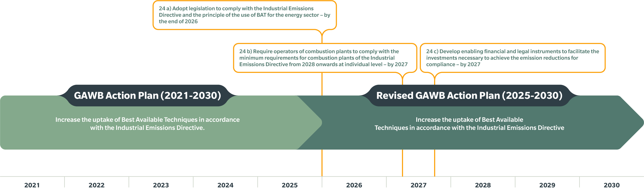This screenshot has height=189, width=644.
Task: Select the 2029 year on the timeline
Action: [547, 185]
